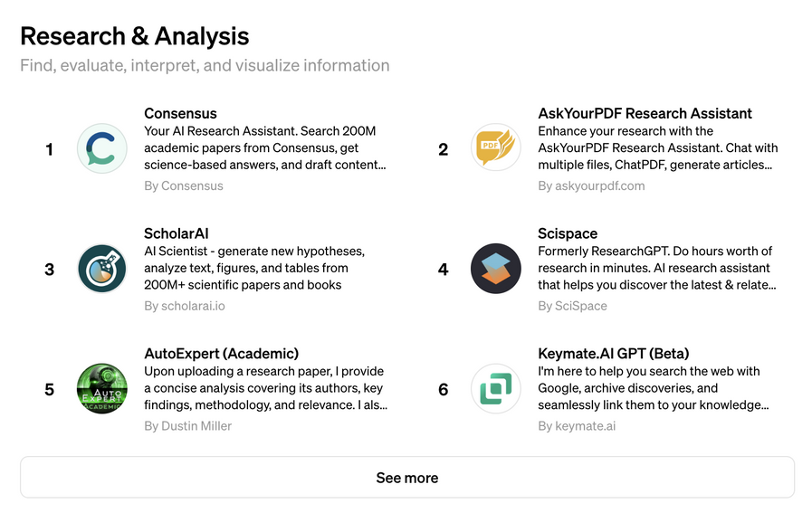Select the ScholarAI title

(x=177, y=233)
